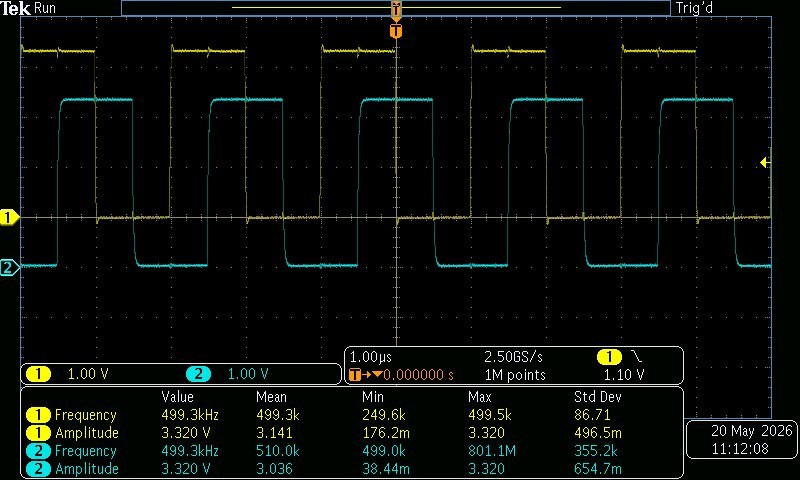This screenshot has height=480, width=800.
Task: Click the channel 1 ground reference marker
Action: click(9, 218)
